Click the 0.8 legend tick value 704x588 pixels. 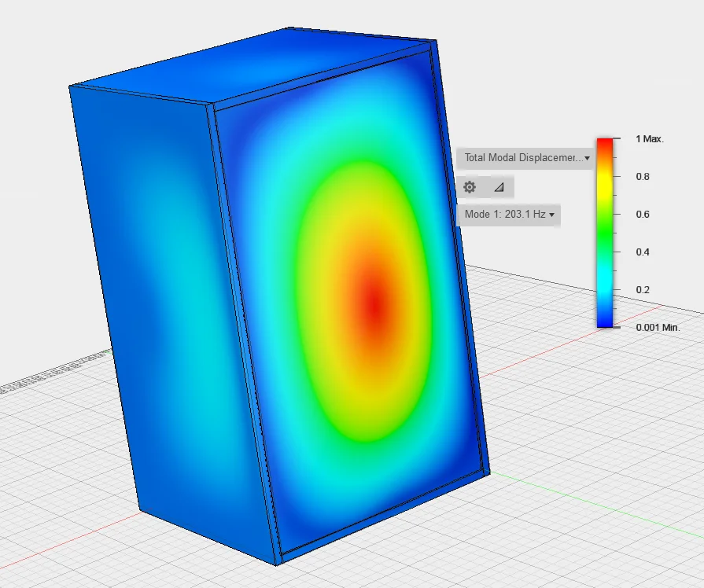643,177
